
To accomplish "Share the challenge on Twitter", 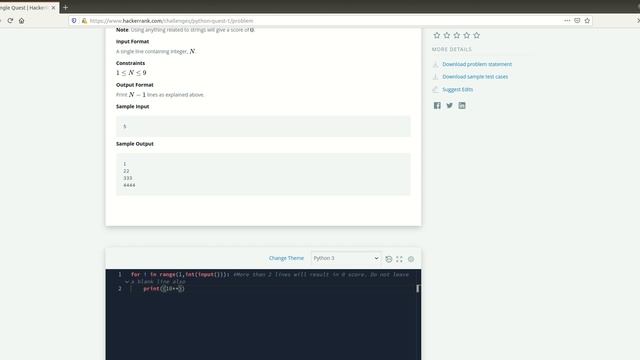I will click(x=449, y=105).
